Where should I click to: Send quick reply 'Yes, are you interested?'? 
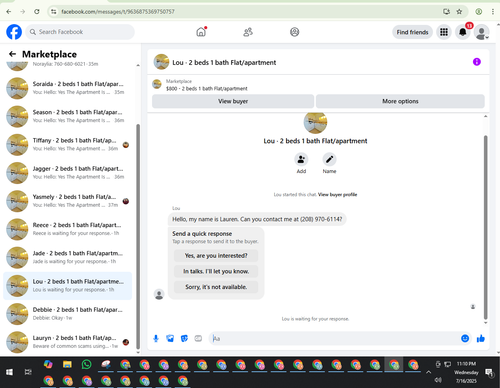click(x=216, y=256)
